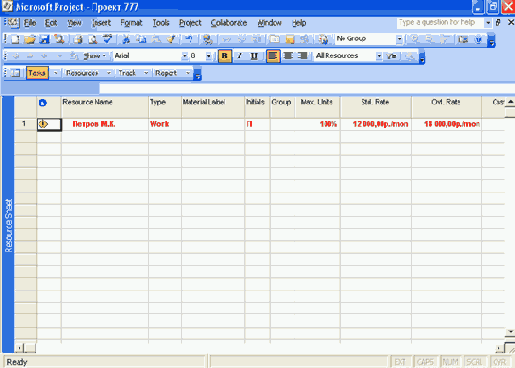Open the All Resources filter dropdown

coord(379,56)
